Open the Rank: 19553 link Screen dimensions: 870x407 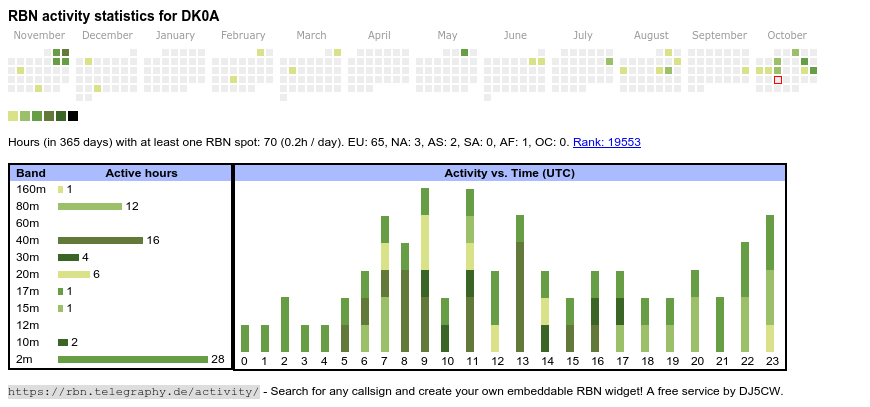pos(606,143)
